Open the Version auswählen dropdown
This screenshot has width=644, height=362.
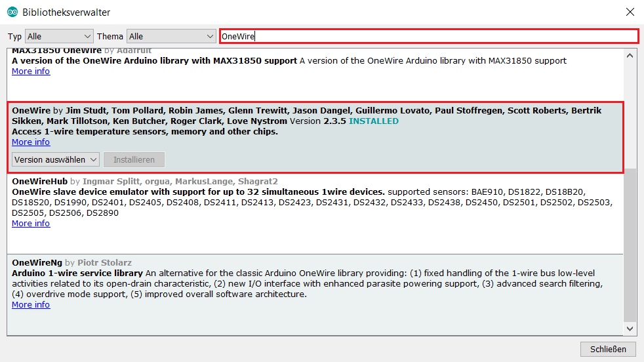click(56, 159)
